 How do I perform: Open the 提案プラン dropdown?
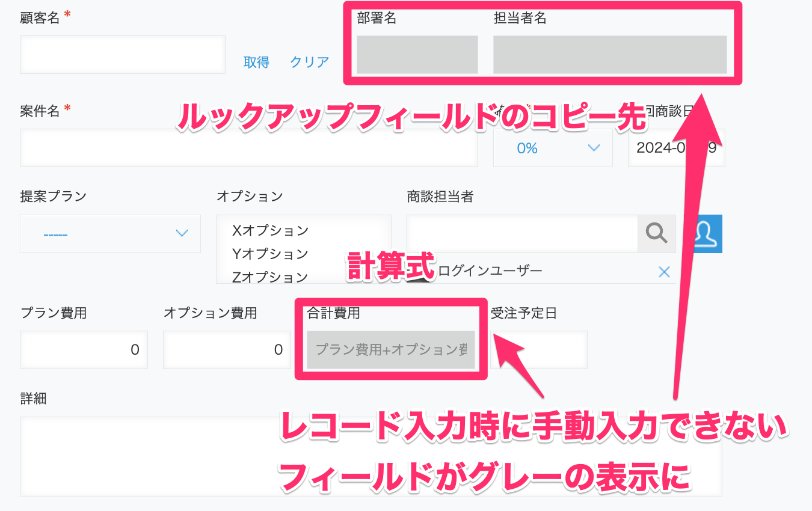pos(110,234)
